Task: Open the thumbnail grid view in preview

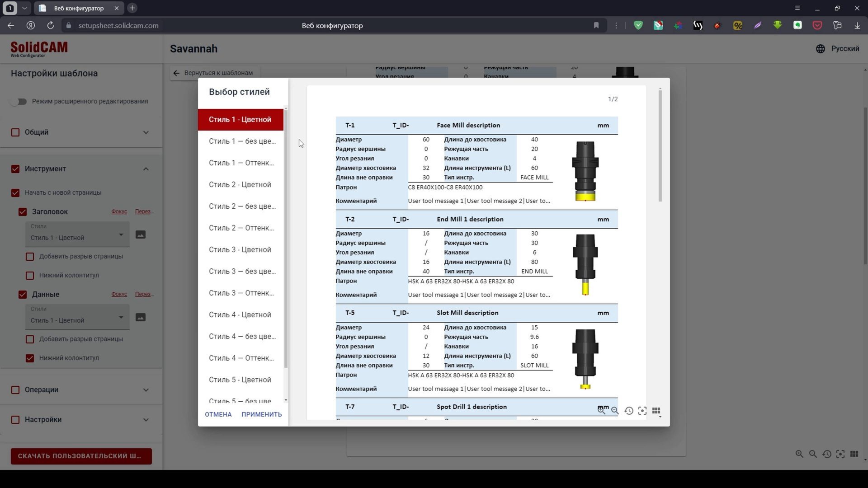Action: (x=656, y=411)
